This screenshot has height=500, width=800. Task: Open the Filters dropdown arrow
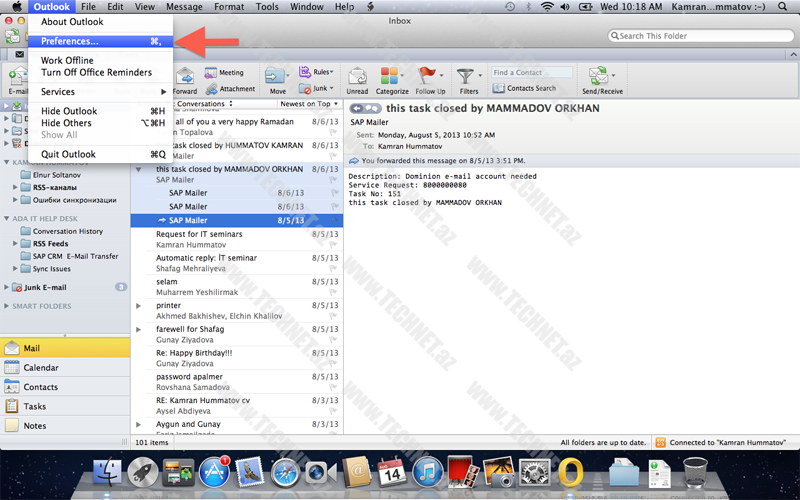coord(480,76)
